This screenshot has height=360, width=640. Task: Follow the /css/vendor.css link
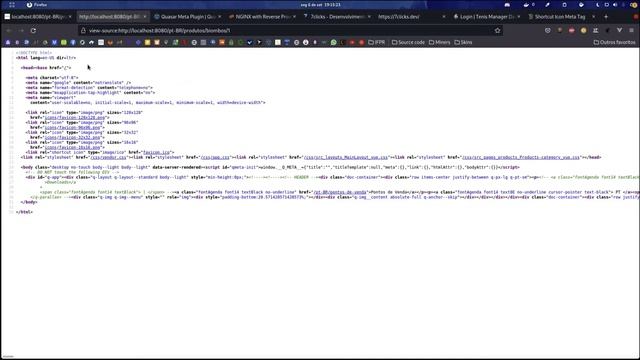click(108, 157)
